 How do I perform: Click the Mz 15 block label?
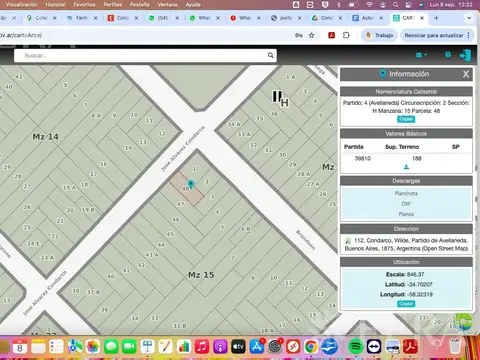(201, 275)
